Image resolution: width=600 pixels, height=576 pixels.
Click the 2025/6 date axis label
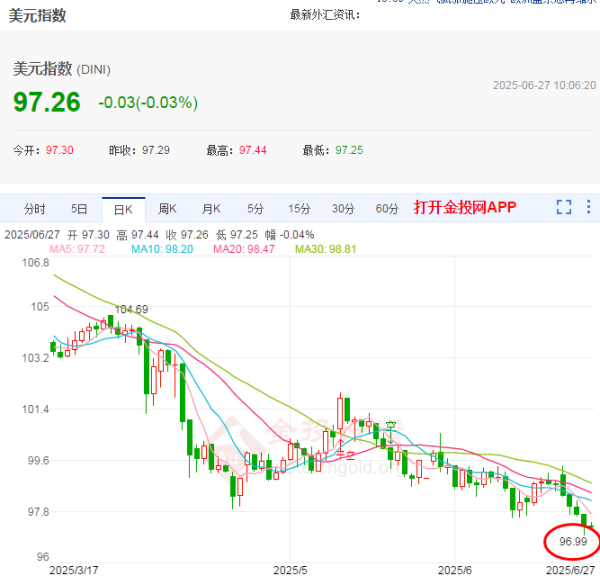pos(455,570)
